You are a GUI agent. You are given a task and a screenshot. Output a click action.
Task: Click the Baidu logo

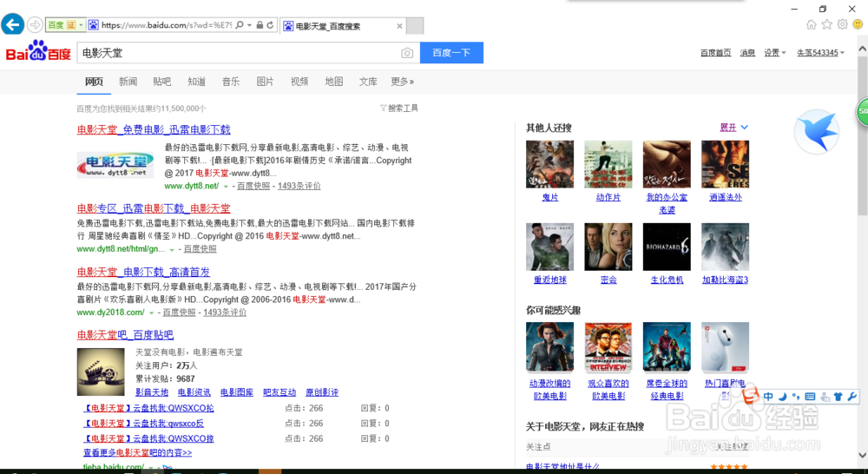point(38,51)
